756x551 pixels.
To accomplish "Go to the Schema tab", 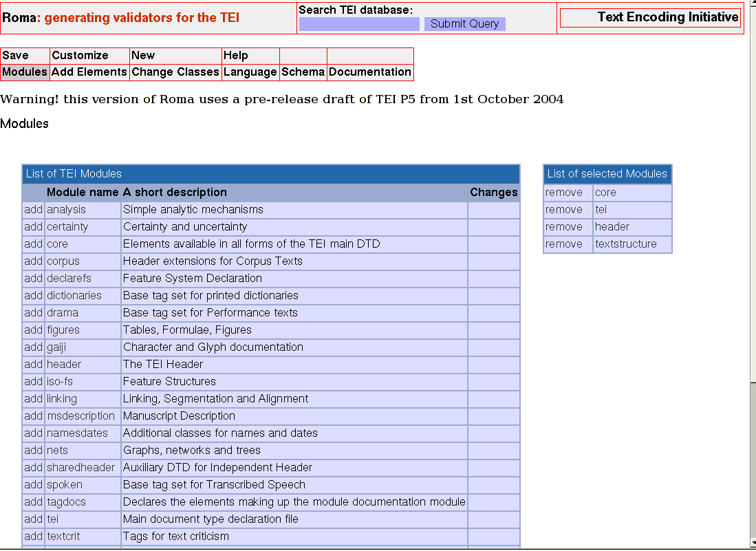I will pos(303,72).
